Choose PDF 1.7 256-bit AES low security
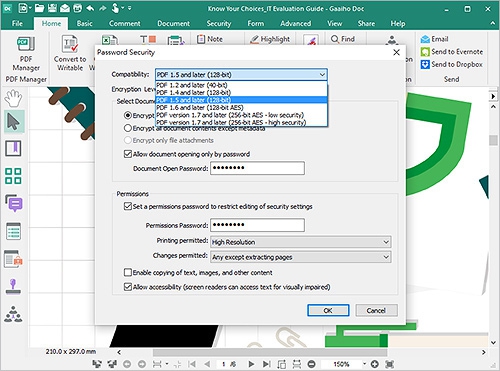This screenshot has width=500, height=371. click(241, 115)
